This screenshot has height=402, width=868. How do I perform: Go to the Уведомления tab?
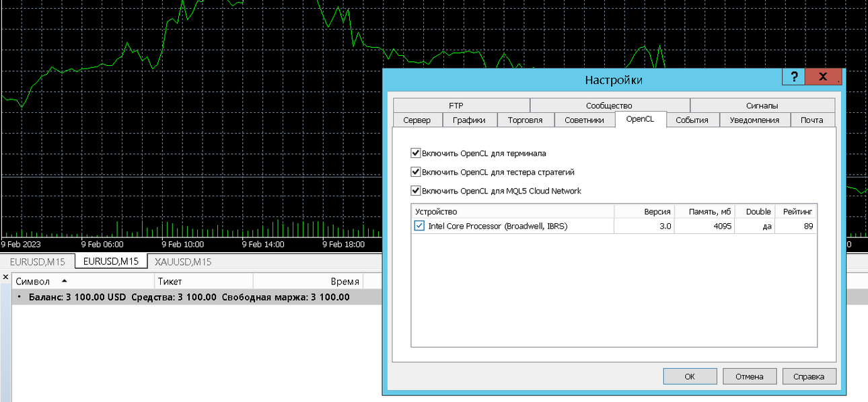pos(754,120)
